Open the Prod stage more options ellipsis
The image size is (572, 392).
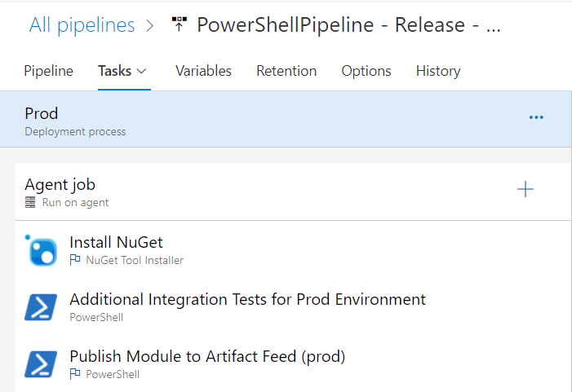tap(536, 117)
